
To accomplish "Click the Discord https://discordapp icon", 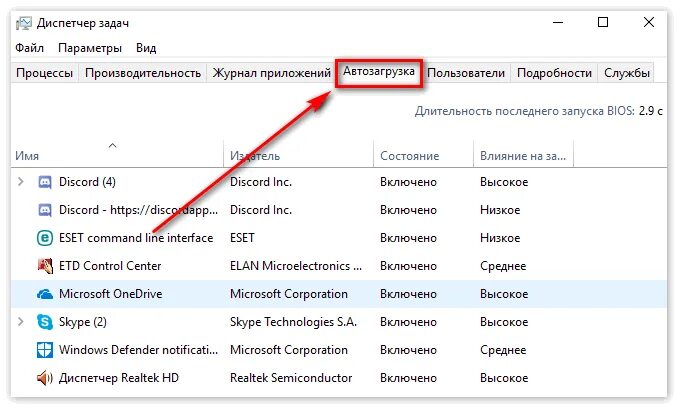I will click(x=45, y=210).
